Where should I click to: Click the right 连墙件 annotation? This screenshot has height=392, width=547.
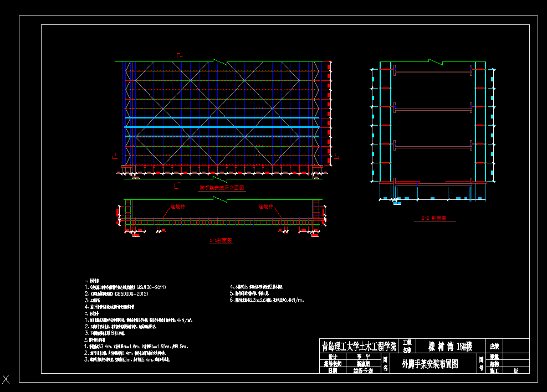266,207
